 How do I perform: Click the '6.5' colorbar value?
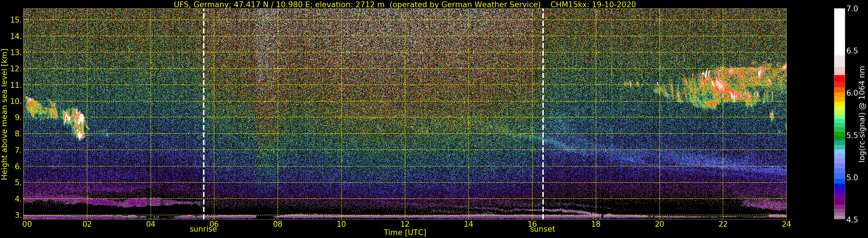852,51
